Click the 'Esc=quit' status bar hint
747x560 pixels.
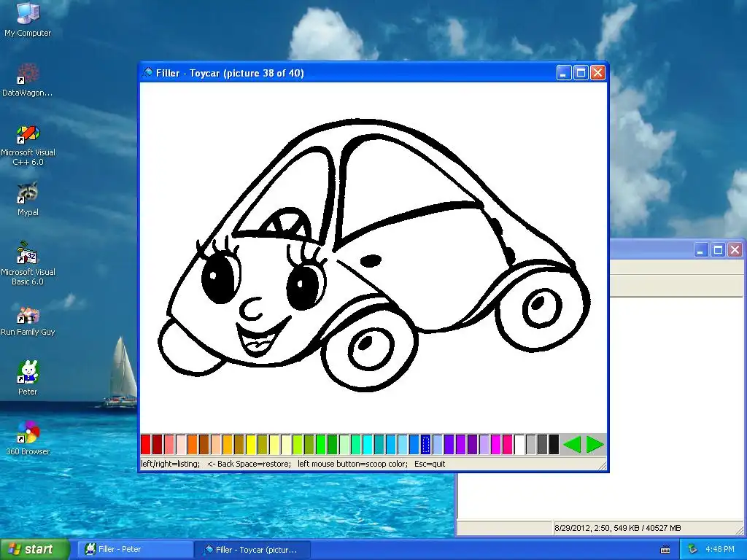(430, 464)
